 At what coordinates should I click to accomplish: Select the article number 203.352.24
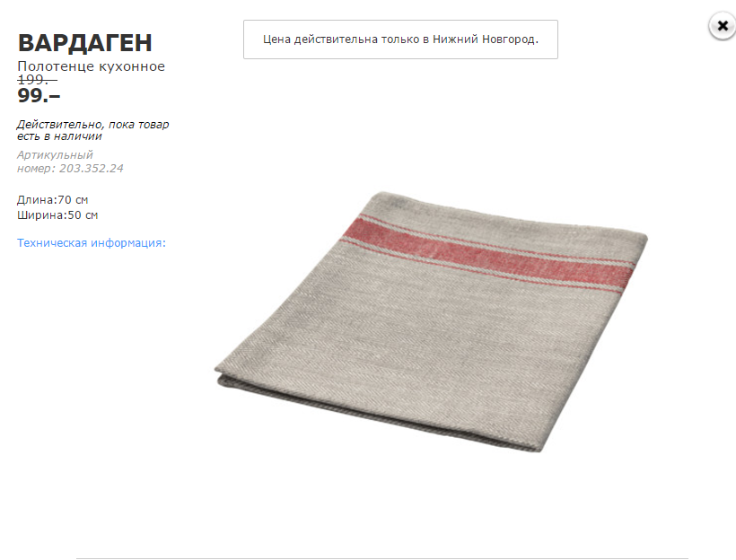pyautogui.click(x=91, y=168)
